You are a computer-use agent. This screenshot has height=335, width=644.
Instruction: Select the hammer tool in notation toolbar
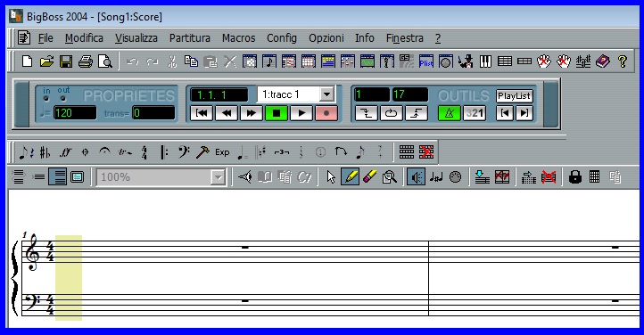point(202,152)
